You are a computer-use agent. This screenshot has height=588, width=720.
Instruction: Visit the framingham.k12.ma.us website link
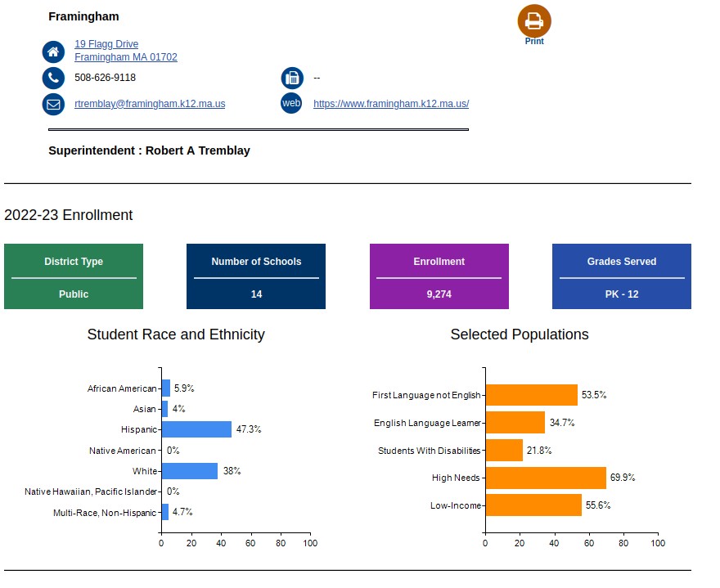click(391, 104)
